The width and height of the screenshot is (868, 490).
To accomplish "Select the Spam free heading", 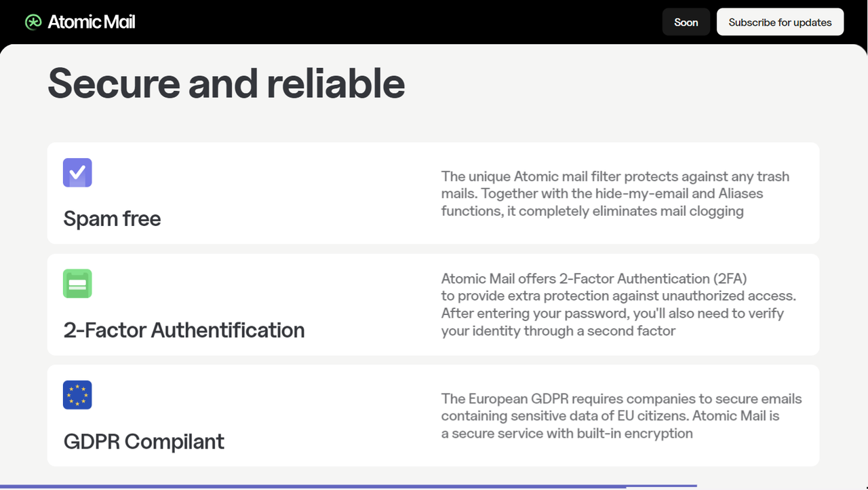I will point(112,219).
